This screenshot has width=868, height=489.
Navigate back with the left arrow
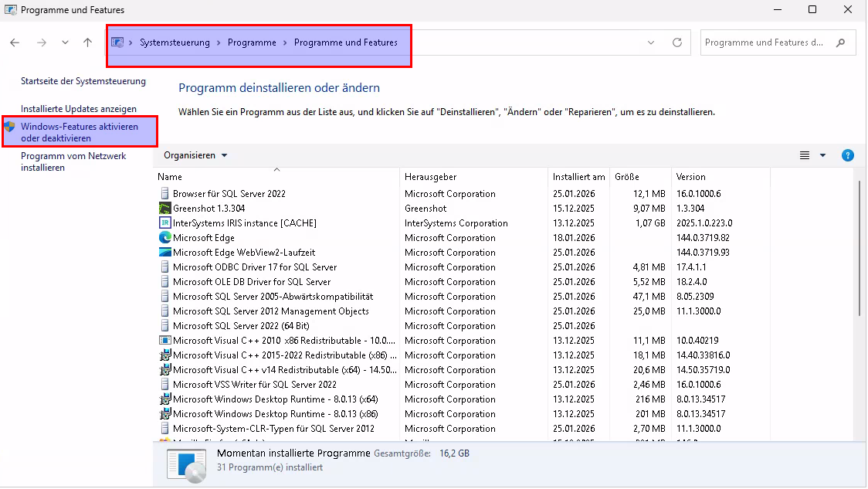click(15, 42)
